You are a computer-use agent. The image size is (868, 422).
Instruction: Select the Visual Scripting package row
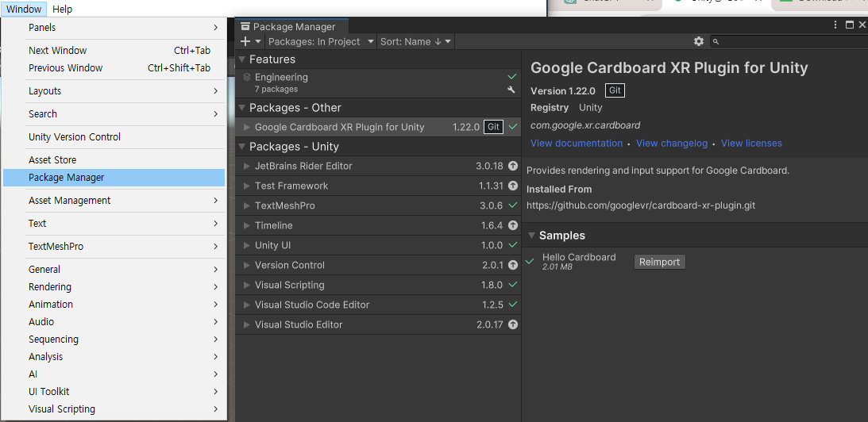pyautogui.click(x=378, y=285)
